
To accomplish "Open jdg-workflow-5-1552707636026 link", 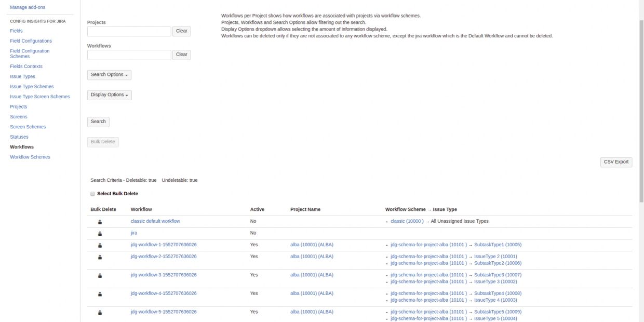I will [x=164, y=312].
